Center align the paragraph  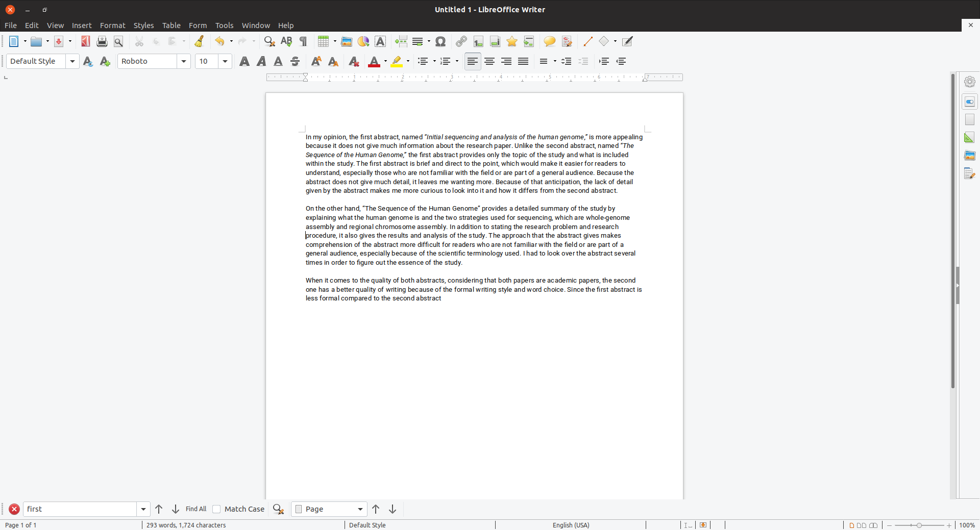pos(489,62)
